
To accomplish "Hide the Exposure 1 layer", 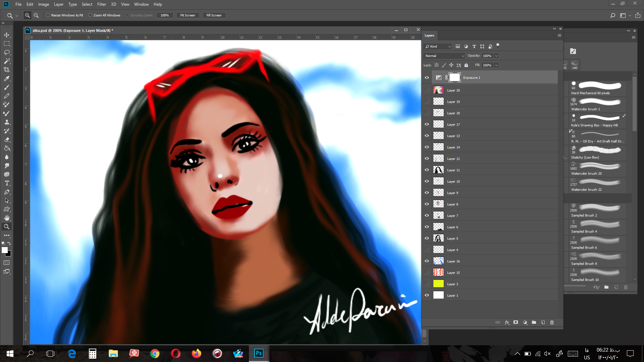I will 427,78.
